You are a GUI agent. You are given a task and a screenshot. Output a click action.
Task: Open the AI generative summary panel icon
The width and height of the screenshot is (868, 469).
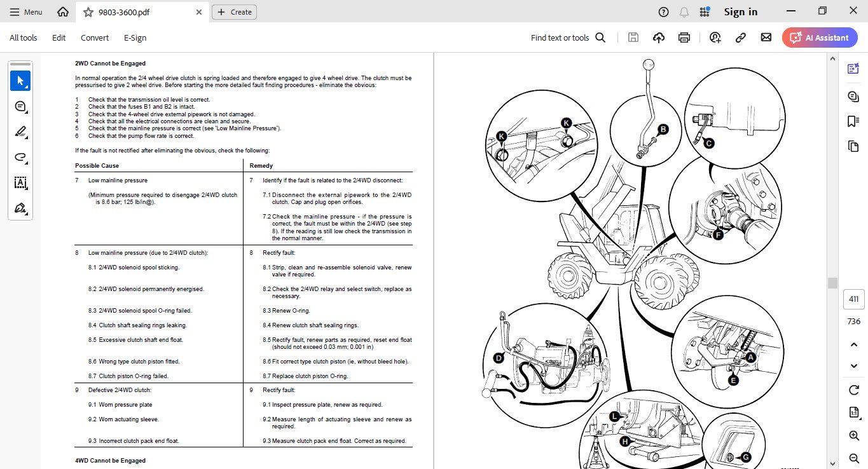click(x=853, y=69)
